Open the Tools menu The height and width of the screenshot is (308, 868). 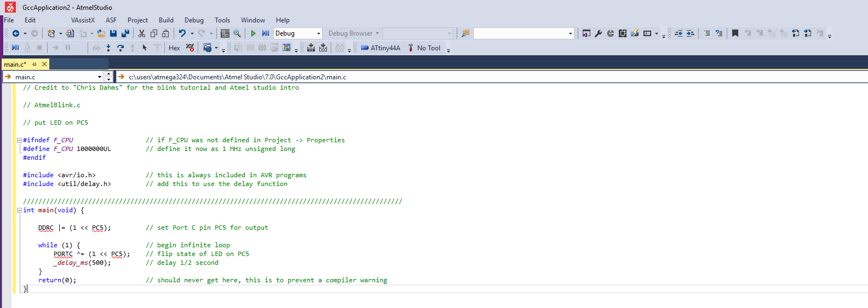222,20
